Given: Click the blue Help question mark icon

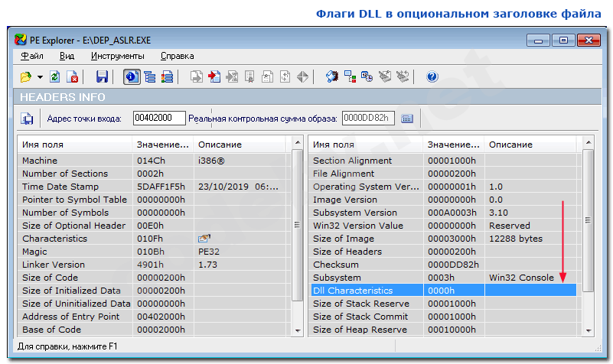Looking at the screenshot, I should [432, 76].
